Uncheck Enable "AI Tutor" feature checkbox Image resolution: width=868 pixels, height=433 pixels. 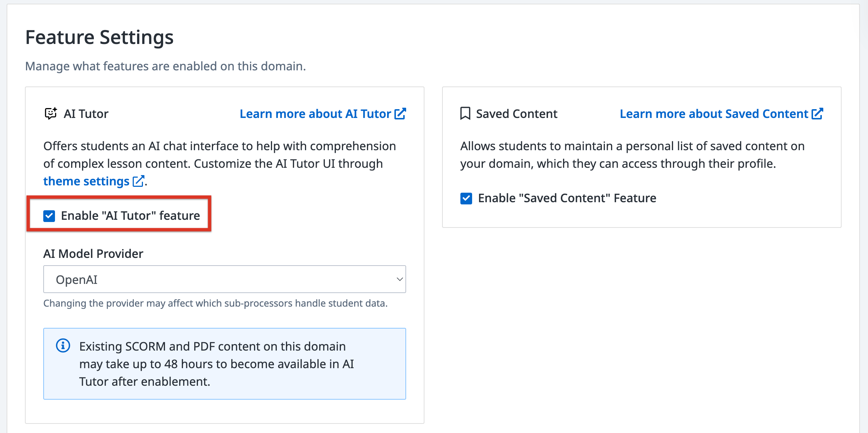pyautogui.click(x=49, y=216)
